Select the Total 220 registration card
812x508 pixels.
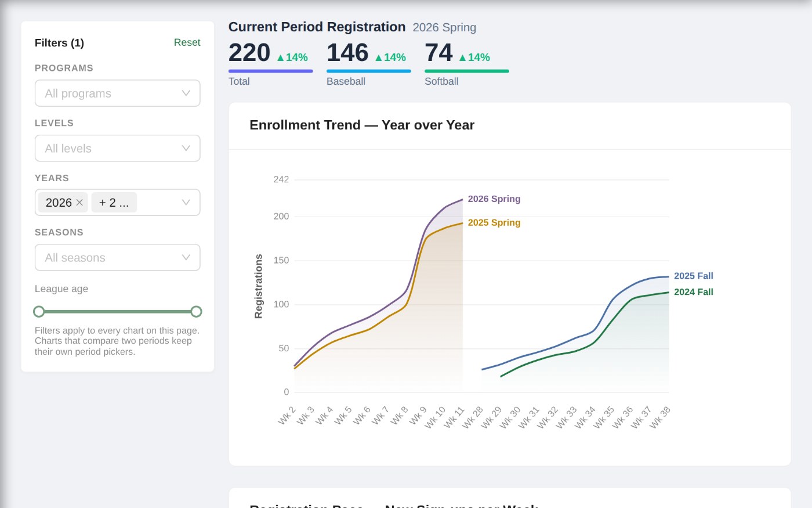pos(270,63)
